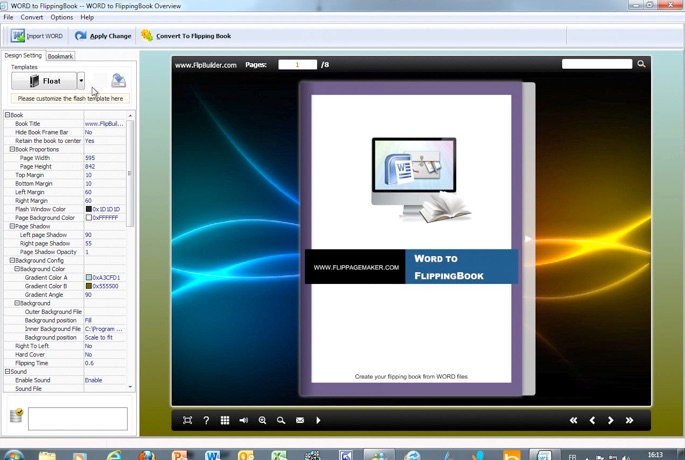
Task: Open the File menu
Action: point(8,17)
